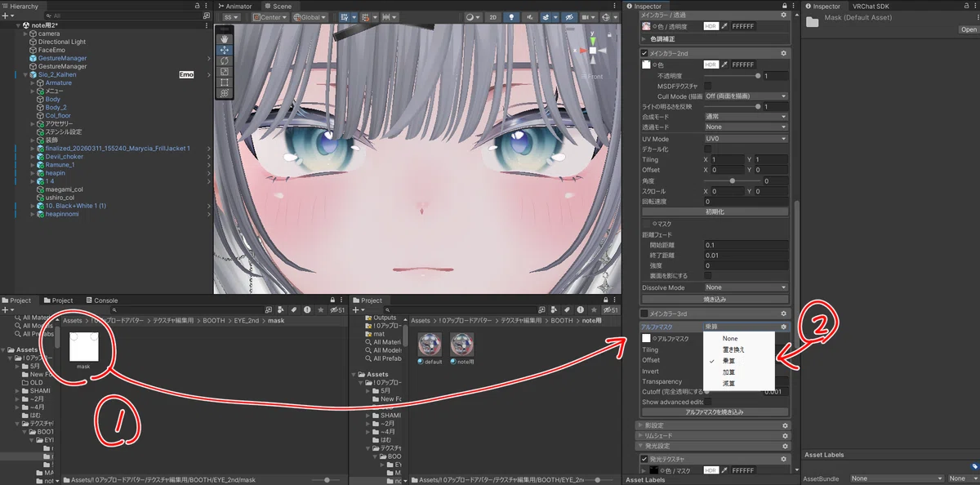Click the 初期化 button
Viewport: 980px width, 485px height.
(715, 212)
